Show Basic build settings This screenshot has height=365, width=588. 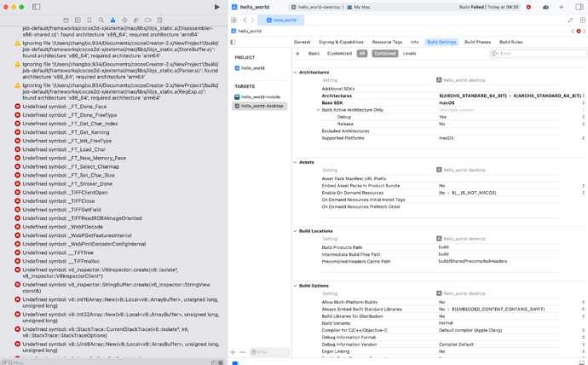314,53
